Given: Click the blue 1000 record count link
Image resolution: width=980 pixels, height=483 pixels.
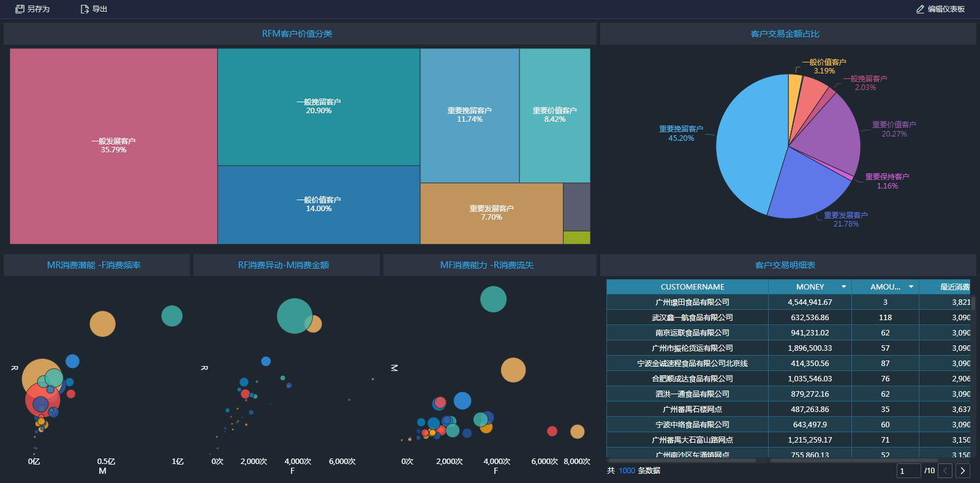Looking at the screenshot, I should coord(627,471).
